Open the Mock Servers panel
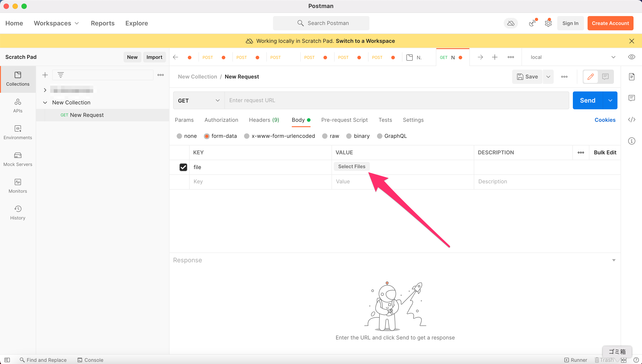The height and width of the screenshot is (364, 642). point(17,159)
